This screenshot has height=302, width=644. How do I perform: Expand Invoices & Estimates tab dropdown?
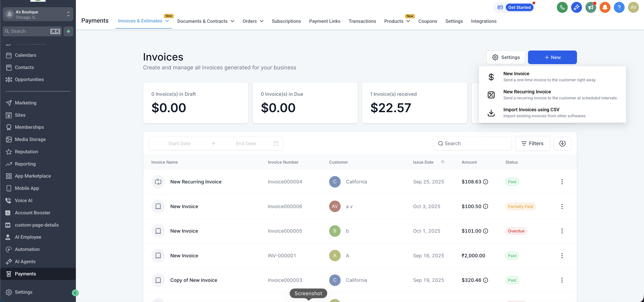167,21
